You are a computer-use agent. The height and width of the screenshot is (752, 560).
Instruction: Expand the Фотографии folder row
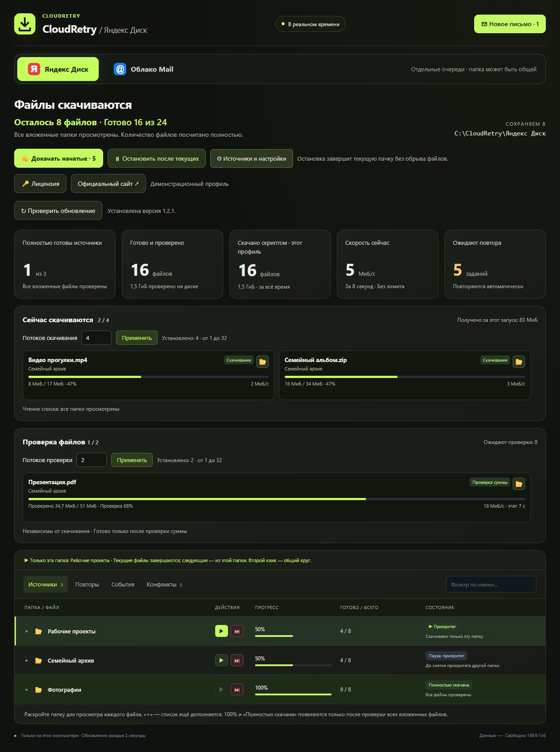pos(27,690)
